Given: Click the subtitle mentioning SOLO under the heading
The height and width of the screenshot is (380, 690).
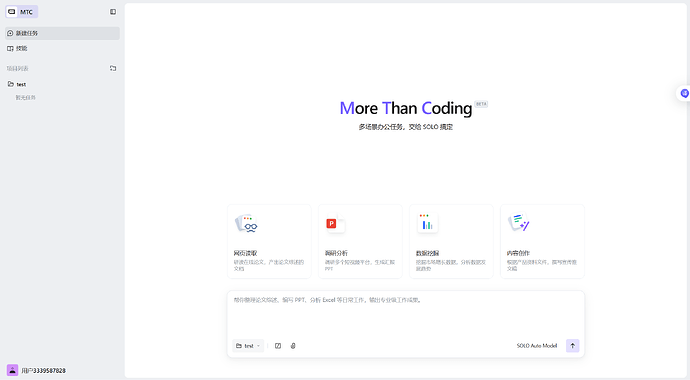Looking at the screenshot, I should click(405, 127).
